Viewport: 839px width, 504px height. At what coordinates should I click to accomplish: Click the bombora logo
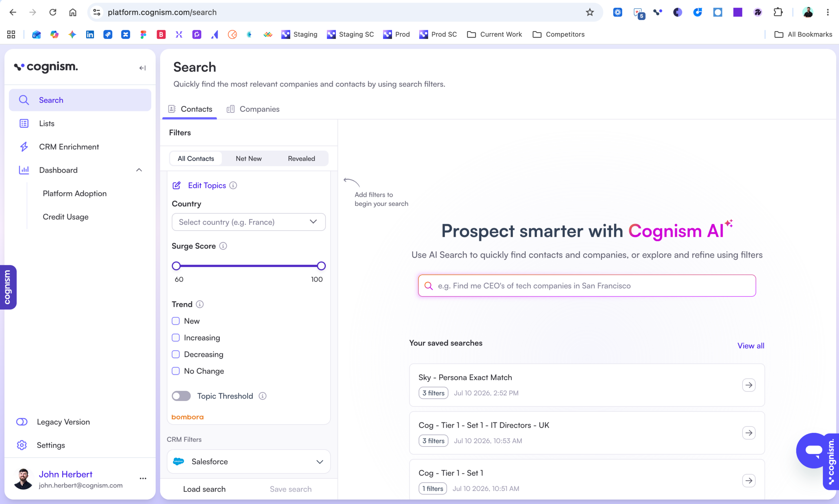tap(187, 417)
